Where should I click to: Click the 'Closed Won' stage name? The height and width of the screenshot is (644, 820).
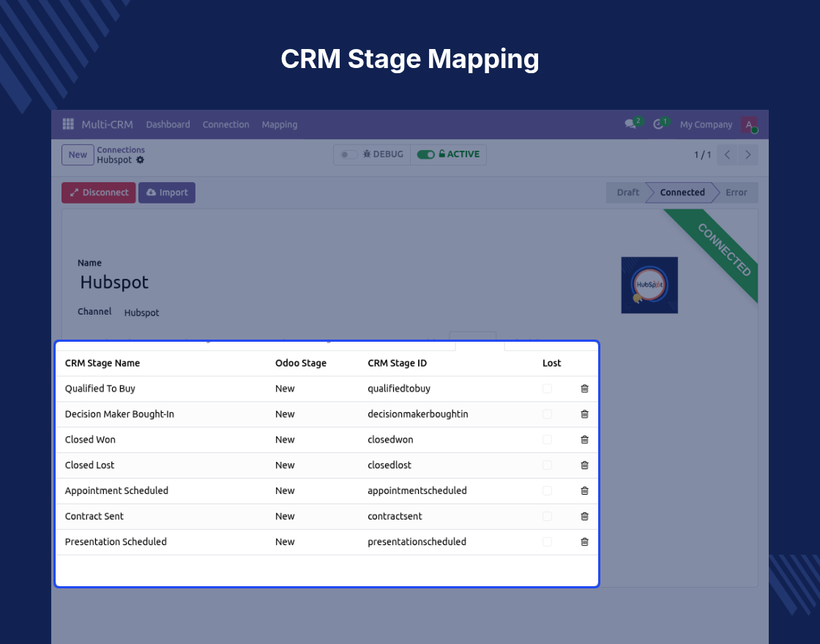pyautogui.click(x=90, y=440)
